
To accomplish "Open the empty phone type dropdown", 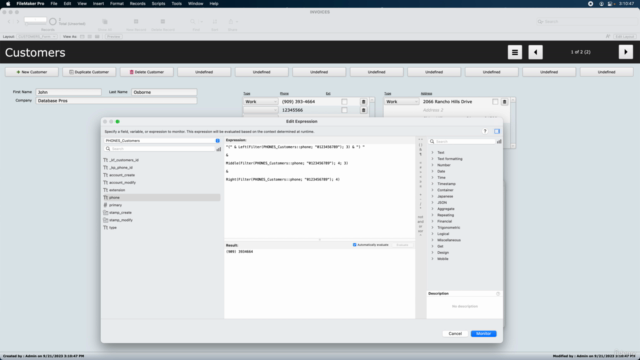I will [x=260, y=110].
